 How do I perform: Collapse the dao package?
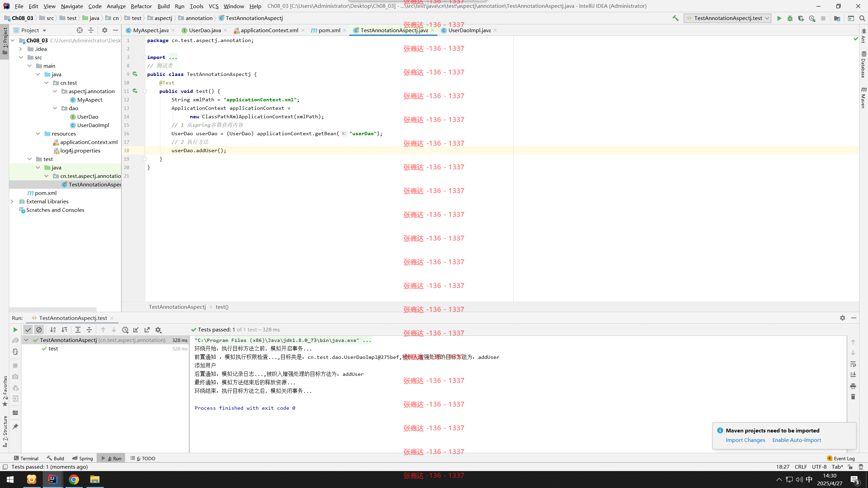[x=55, y=108]
